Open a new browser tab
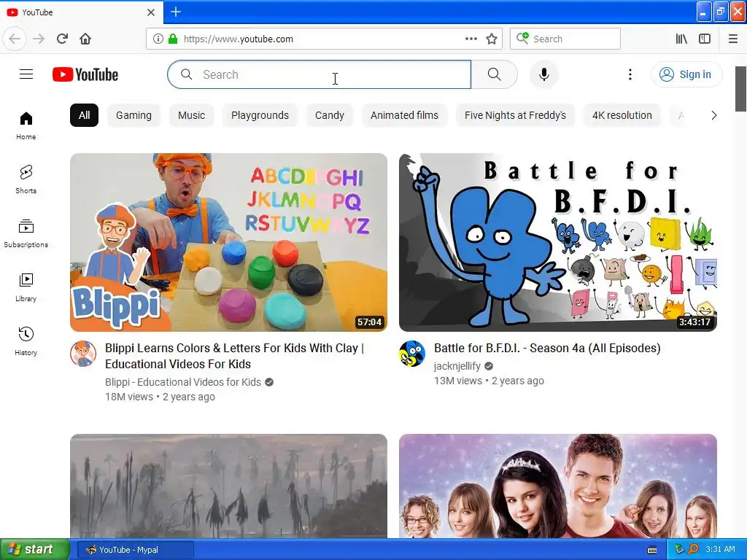The image size is (747, 560). (x=176, y=12)
